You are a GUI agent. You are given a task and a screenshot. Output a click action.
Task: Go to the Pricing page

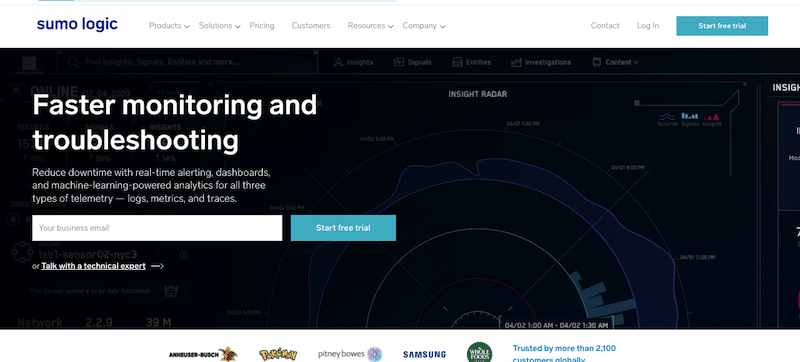pyautogui.click(x=262, y=25)
